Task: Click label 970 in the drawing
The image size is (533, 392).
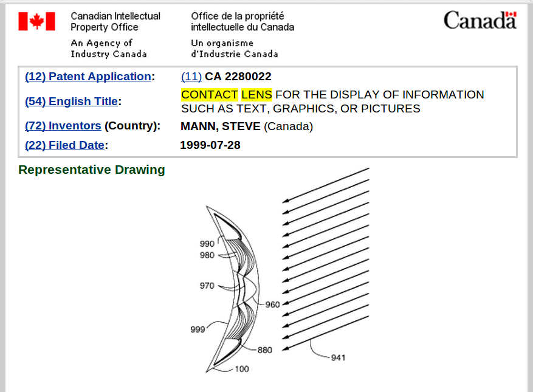Action: (207, 286)
